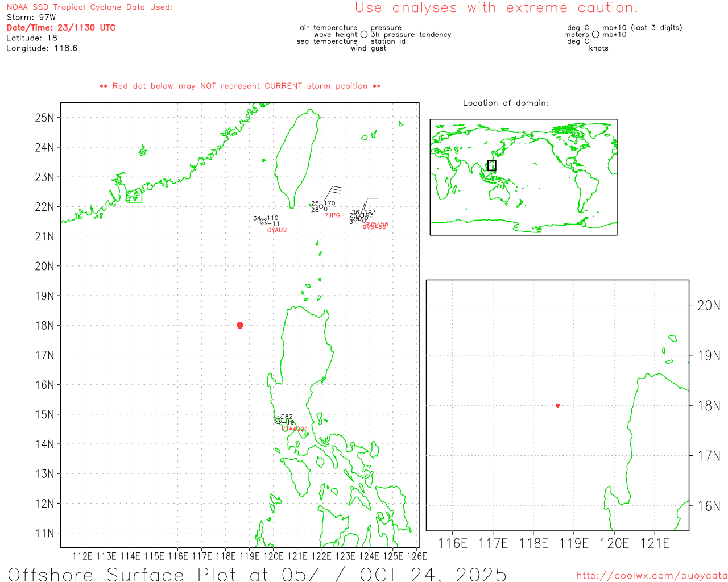This screenshot has width=728, height=582.
Task: Click the Date/Time 23/1130 UTC text
Action: click(61, 27)
